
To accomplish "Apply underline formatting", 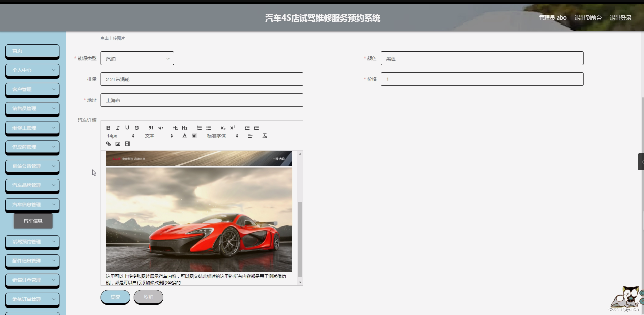I will (127, 128).
